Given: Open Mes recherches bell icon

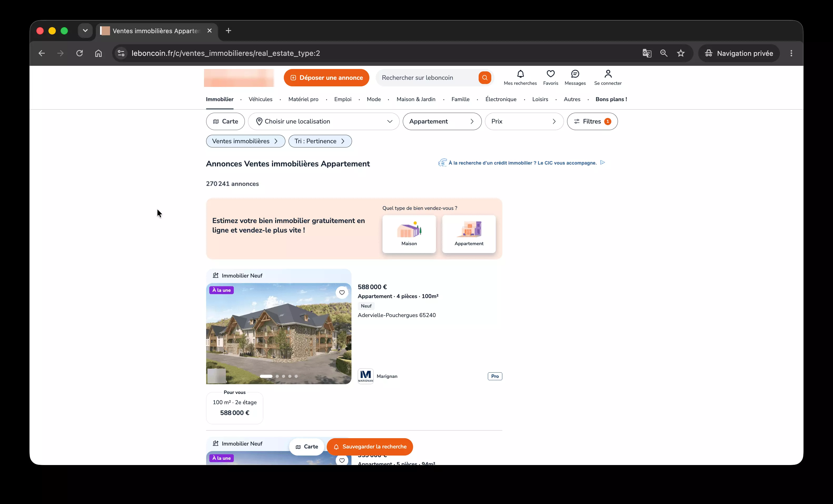Looking at the screenshot, I should (520, 77).
